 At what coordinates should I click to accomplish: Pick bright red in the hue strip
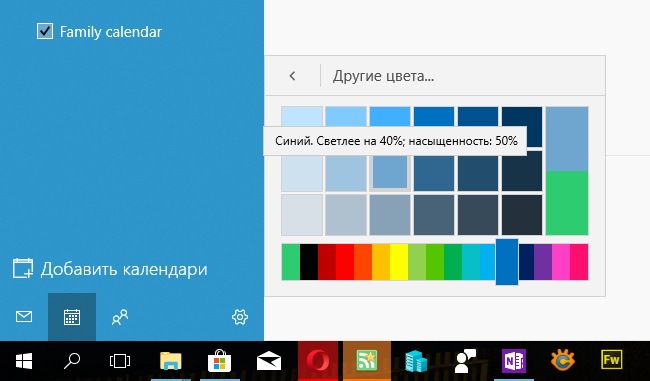click(x=344, y=262)
